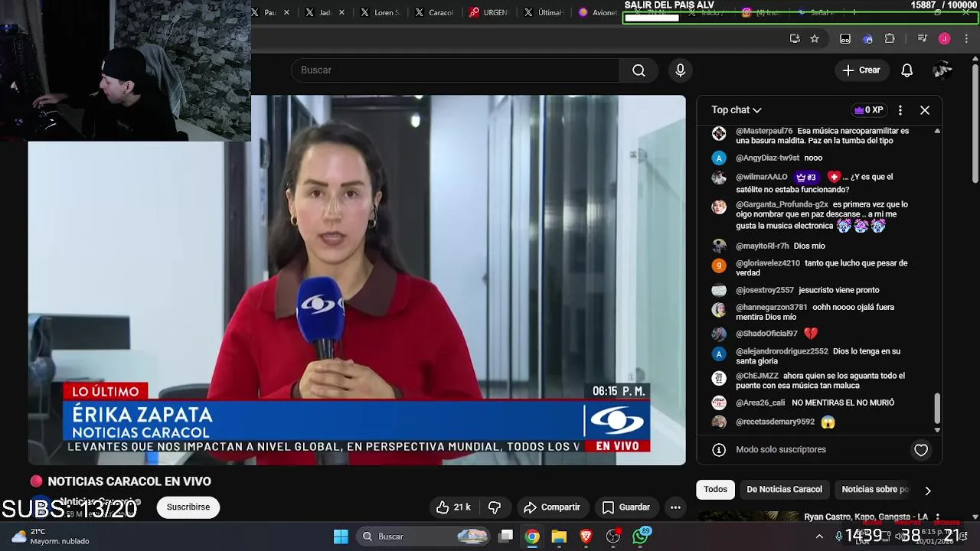This screenshot has height=551, width=980.
Task: Close the Jad X browser tab
Action: tap(341, 12)
